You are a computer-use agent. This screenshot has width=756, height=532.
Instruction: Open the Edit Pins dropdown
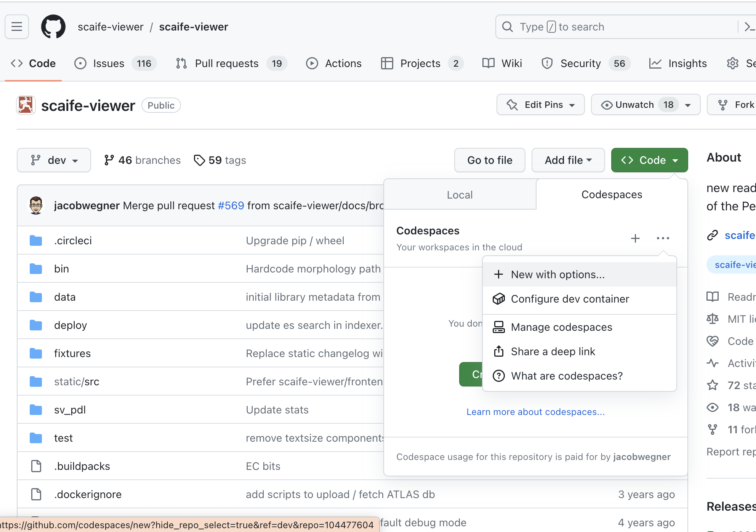(x=540, y=105)
